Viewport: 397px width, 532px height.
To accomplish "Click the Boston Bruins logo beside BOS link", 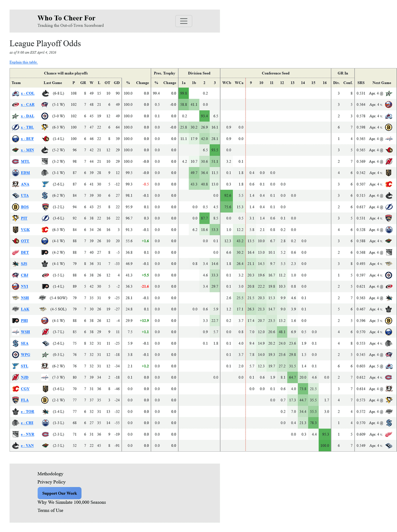I will coord(15,207).
